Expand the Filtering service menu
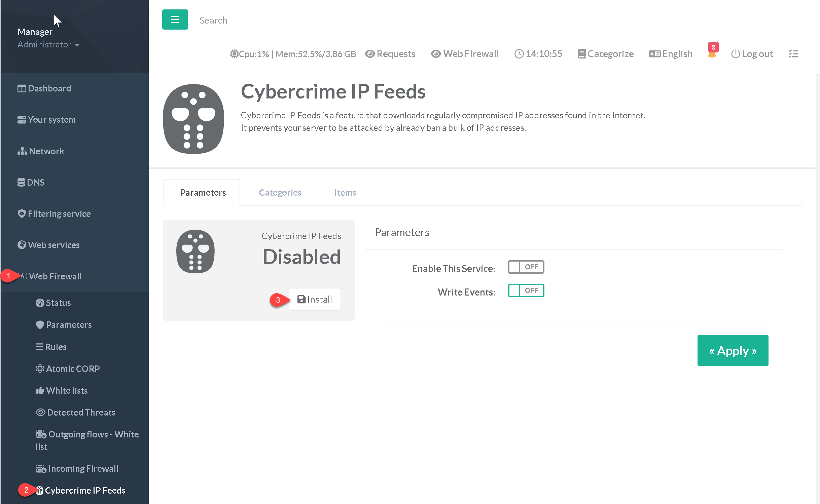 click(59, 214)
